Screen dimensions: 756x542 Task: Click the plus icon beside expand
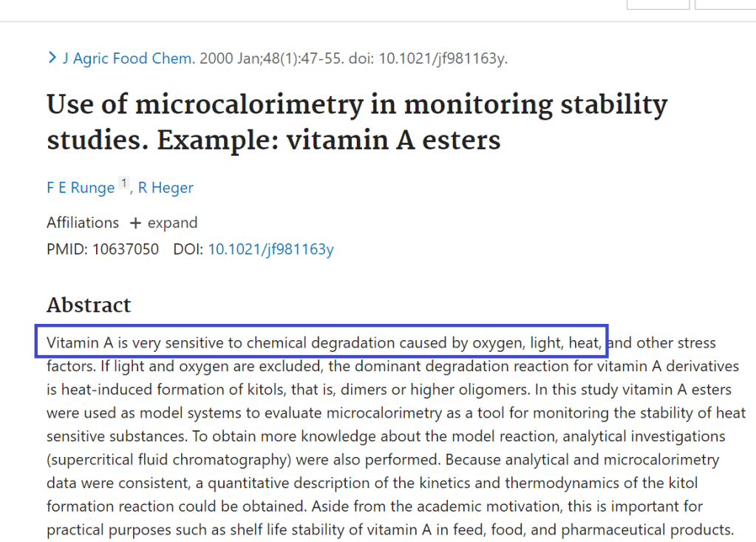pyautogui.click(x=135, y=223)
